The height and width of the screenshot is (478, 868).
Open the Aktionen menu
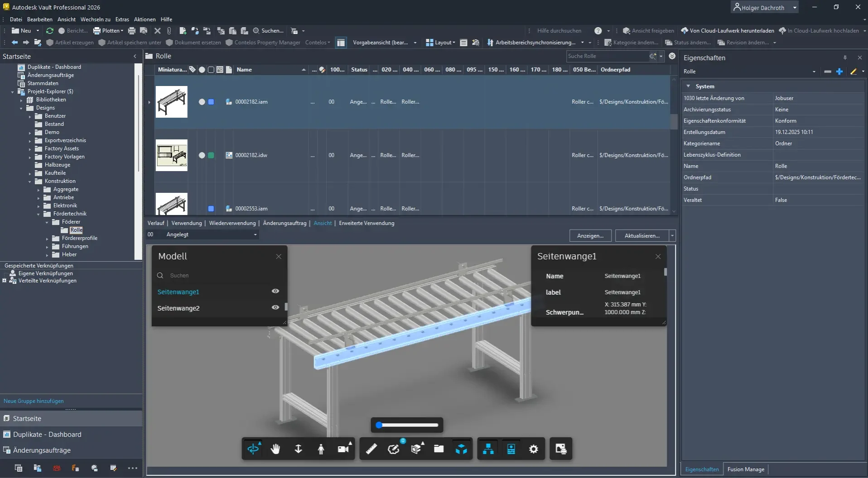pos(145,19)
